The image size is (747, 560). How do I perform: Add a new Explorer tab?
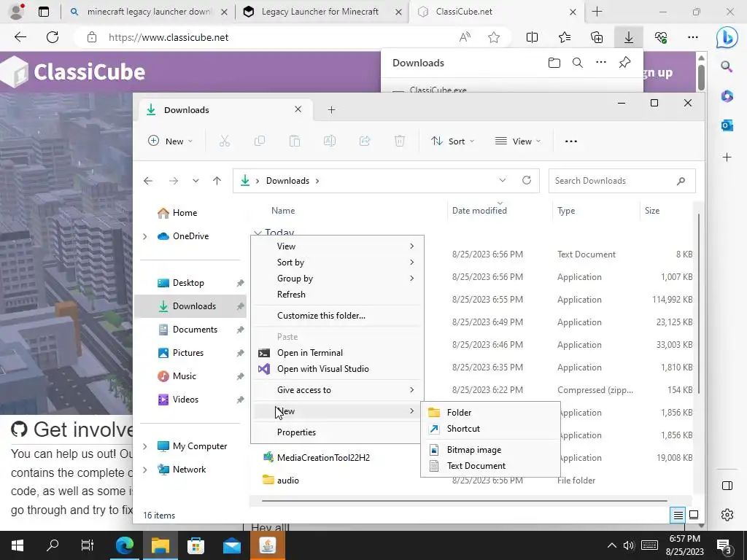coord(332,110)
